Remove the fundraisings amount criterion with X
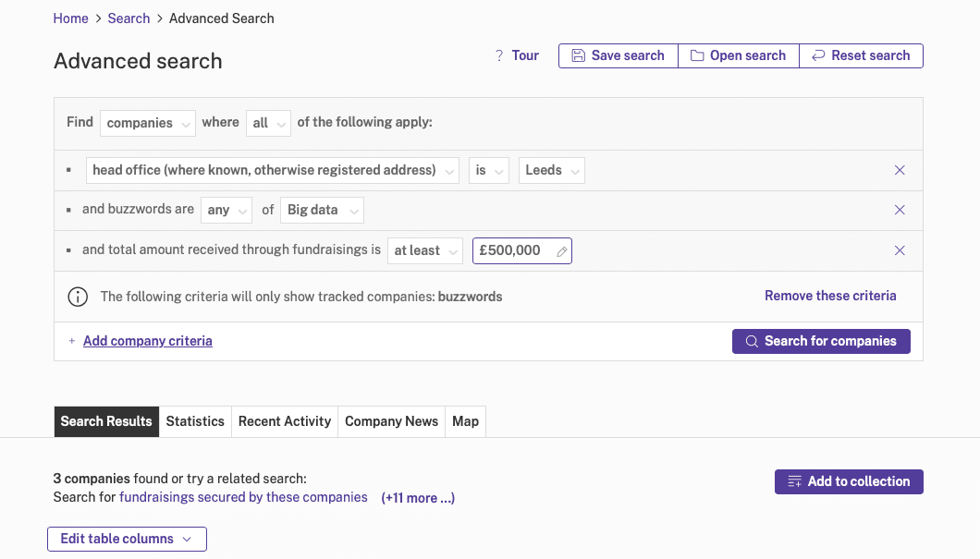This screenshot has width=980, height=559. click(x=900, y=251)
